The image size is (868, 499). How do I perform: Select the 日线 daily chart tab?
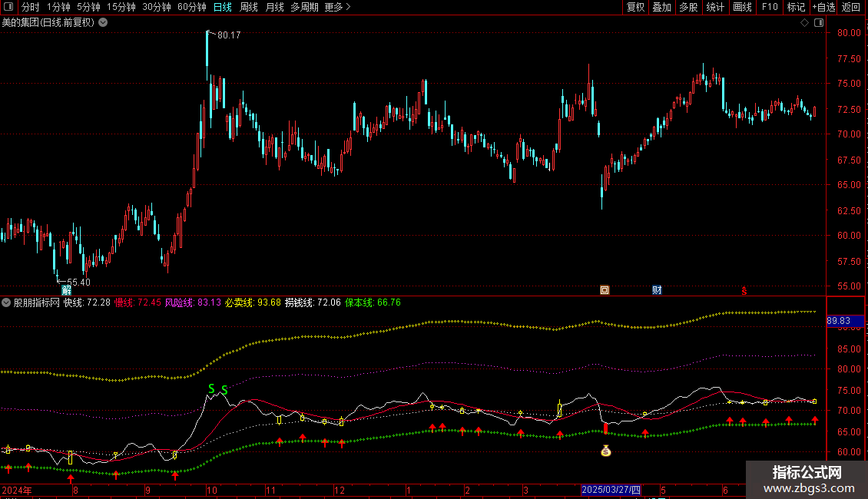(x=223, y=7)
